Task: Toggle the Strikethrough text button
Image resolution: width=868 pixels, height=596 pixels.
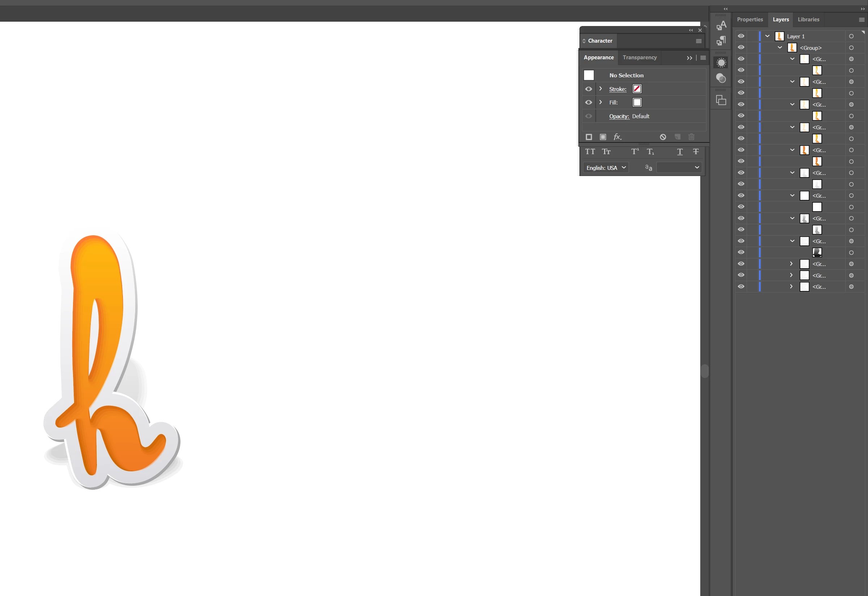Action: (x=696, y=151)
